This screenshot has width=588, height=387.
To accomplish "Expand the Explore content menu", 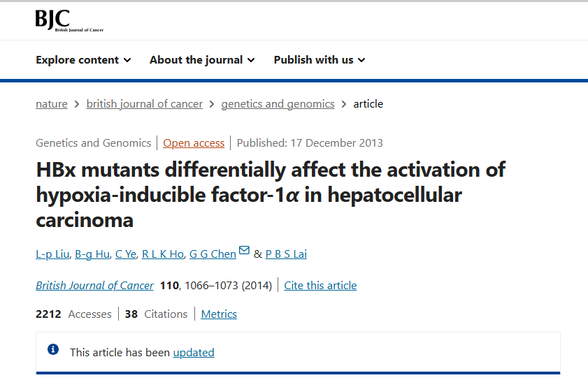I will (x=83, y=60).
